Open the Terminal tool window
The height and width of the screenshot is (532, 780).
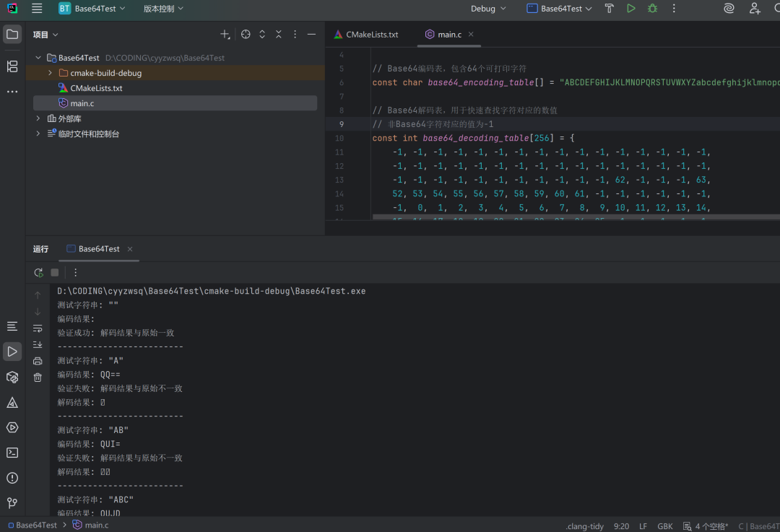(x=12, y=453)
